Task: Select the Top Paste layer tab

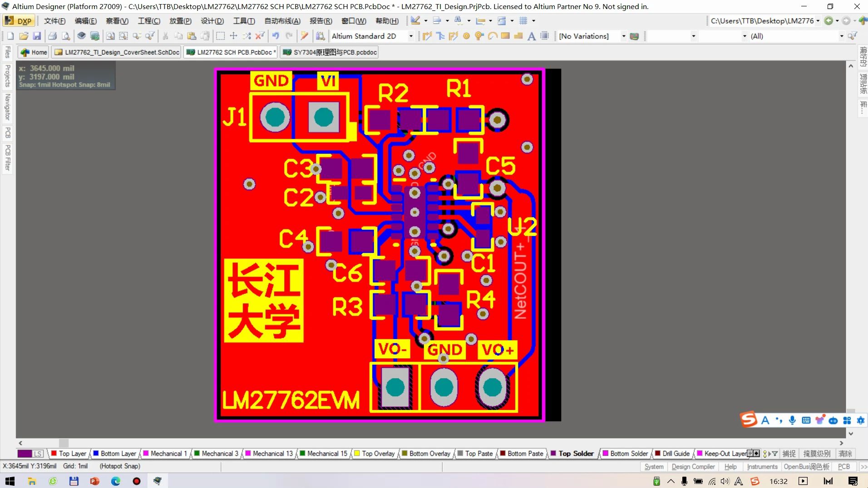Action: point(475,454)
